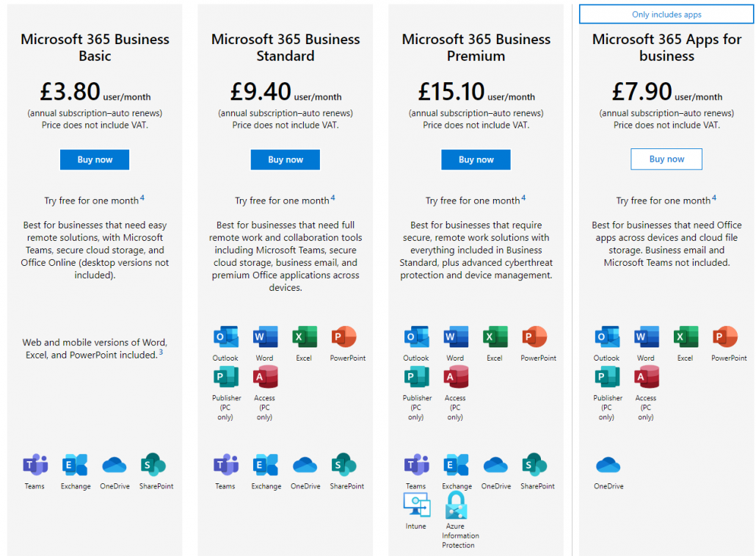Click the Intune icon in Business Premium

(416, 505)
